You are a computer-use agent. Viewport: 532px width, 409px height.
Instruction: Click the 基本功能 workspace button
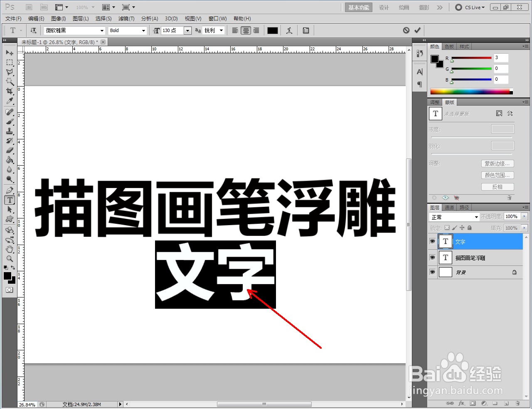[x=359, y=7]
